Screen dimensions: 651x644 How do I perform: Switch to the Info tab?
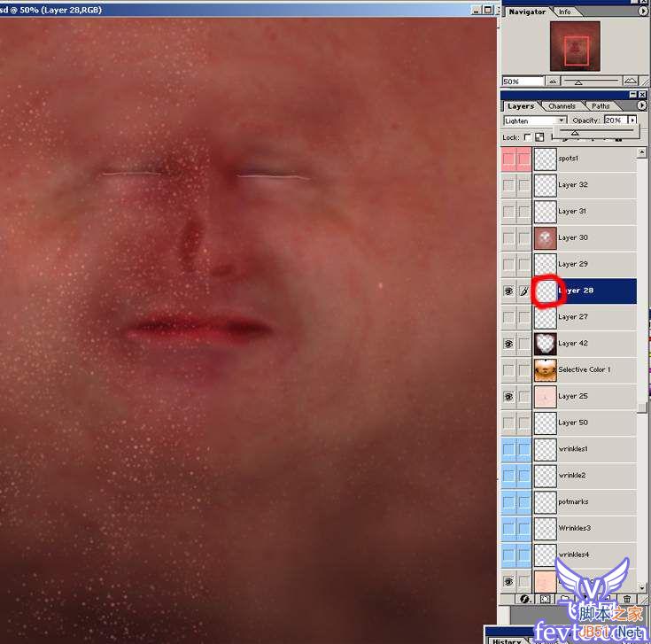coord(565,12)
